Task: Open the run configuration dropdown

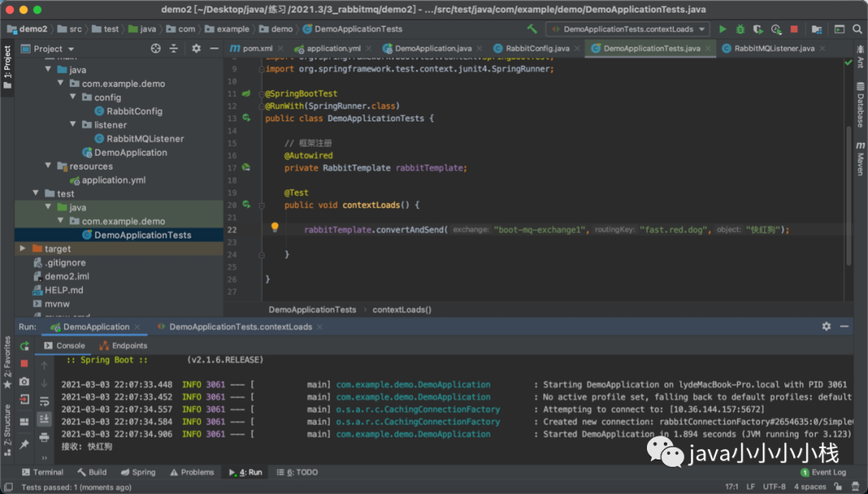Action: tap(627, 29)
